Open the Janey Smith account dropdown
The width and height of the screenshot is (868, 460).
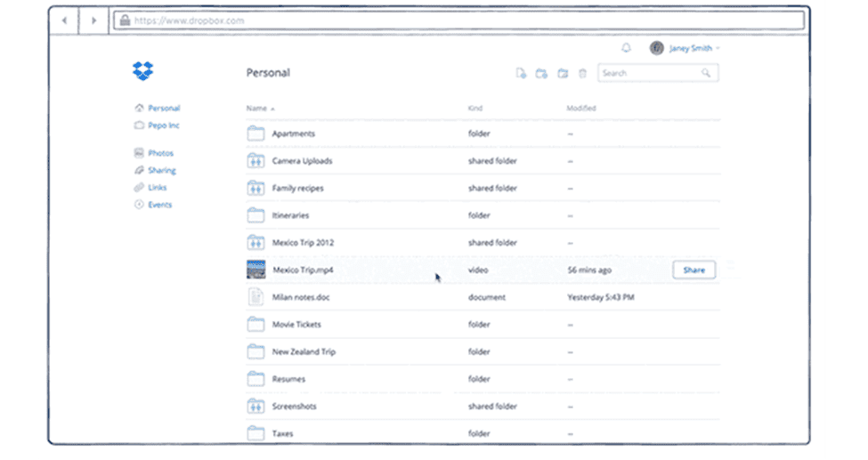click(694, 48)
